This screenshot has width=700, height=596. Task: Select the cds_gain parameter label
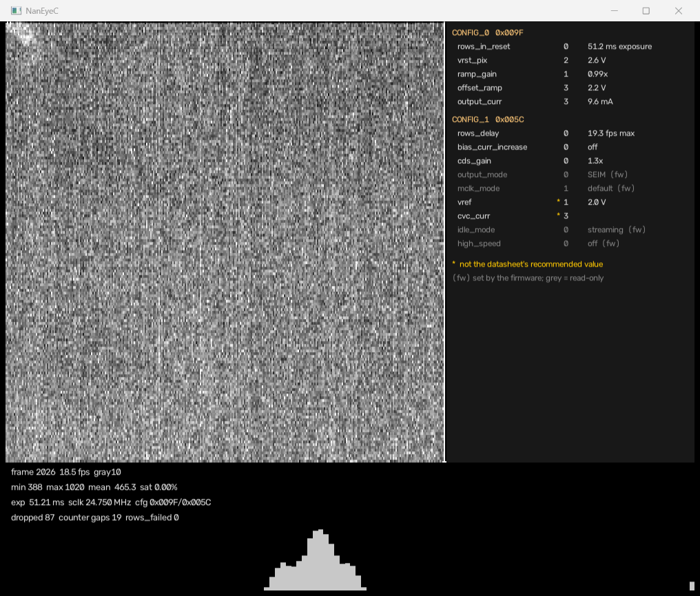[x=474, y=161]
